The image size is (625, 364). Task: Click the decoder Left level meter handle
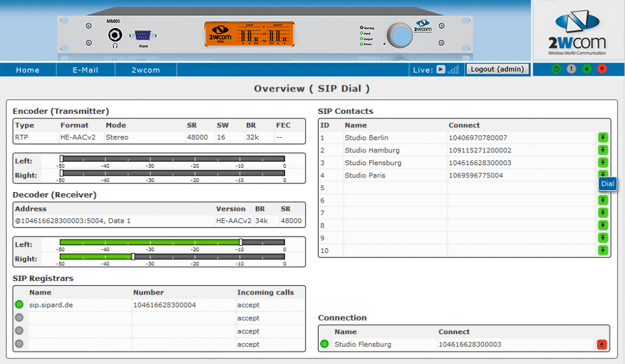click(x=240, y=242)
